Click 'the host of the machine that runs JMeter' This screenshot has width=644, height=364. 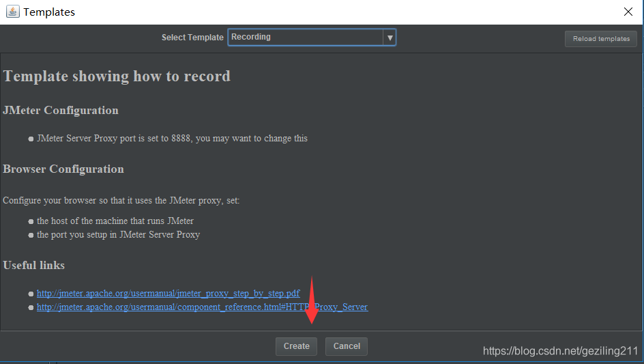click(x=115, y=221)
